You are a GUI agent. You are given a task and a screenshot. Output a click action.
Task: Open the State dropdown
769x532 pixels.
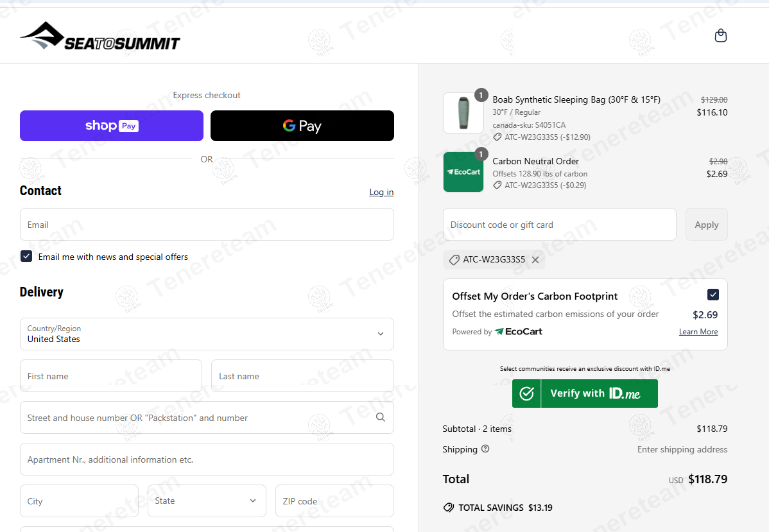pyautogui.click(x=207, y=501)
